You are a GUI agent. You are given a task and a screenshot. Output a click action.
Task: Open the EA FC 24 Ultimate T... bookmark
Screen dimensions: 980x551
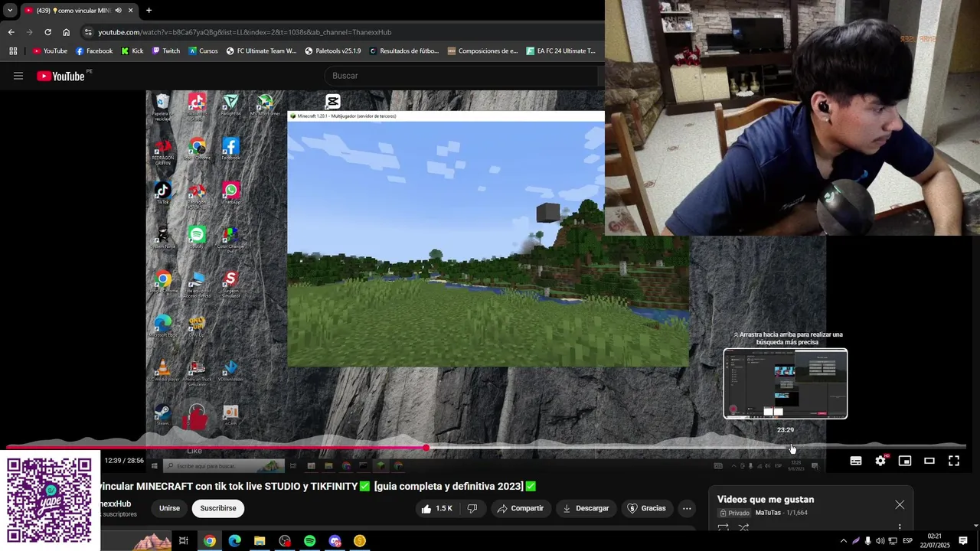pos(561,51)
